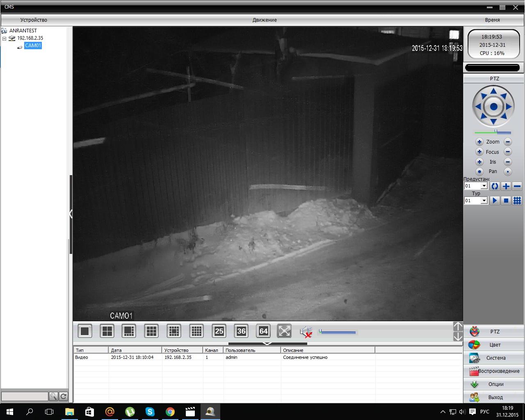The height and width of the screenshot is (420, 525).
Task: Select the Время header tab
Action: point(492,20)
